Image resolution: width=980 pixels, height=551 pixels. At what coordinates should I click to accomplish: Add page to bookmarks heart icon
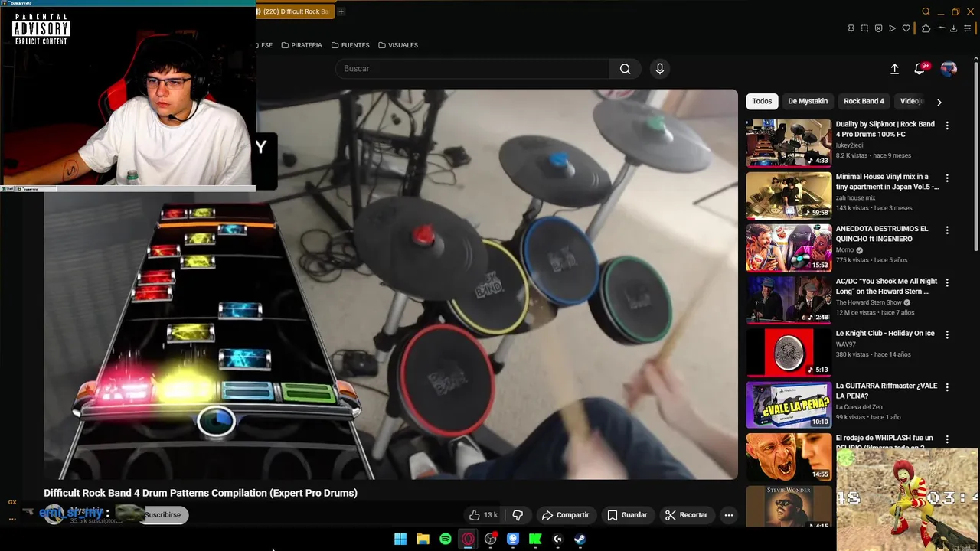906,28
